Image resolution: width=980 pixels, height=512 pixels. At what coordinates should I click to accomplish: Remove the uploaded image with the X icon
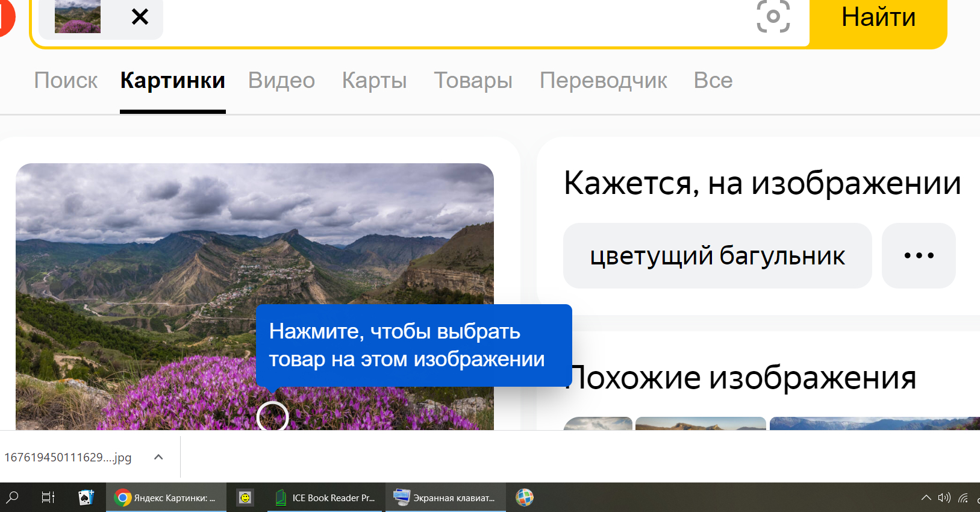coord(140,17)
